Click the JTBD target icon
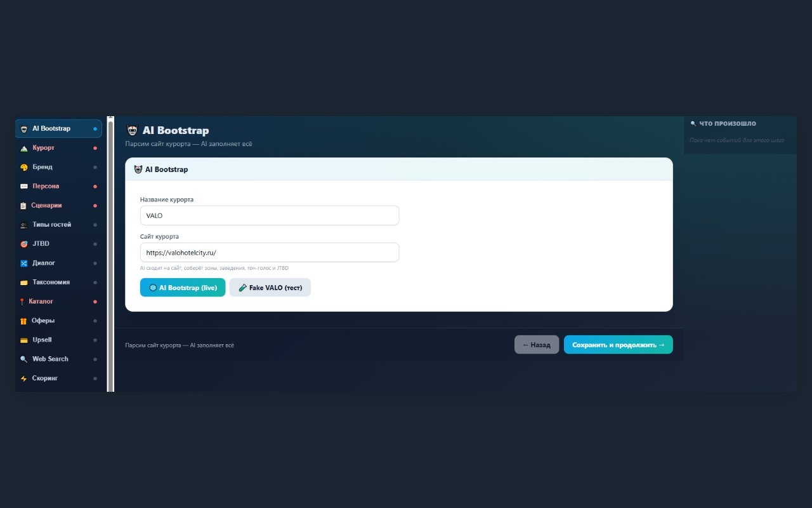Screen dimensions: 812x508 tap(24, 244)
